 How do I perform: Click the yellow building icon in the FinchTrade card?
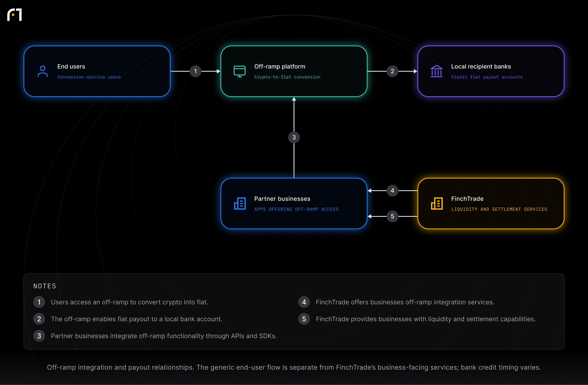point(437,204)
